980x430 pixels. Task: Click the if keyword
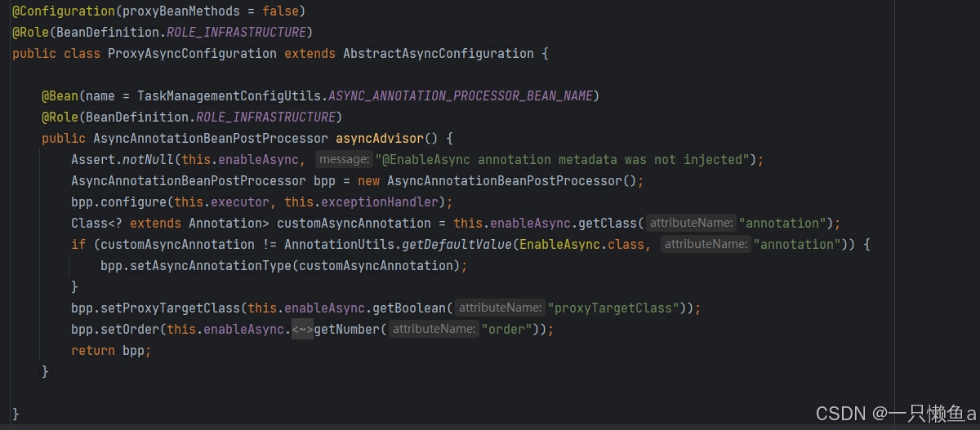[78, 245]
